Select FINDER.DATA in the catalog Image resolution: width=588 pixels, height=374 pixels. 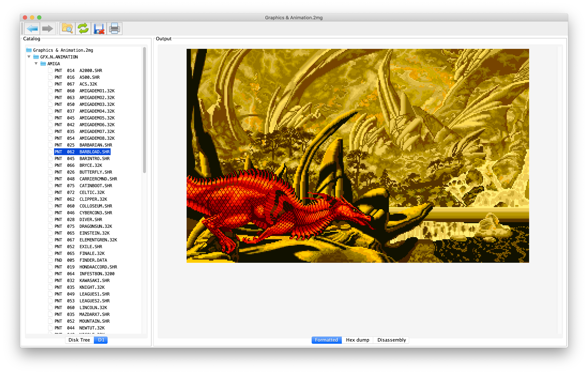93,260
